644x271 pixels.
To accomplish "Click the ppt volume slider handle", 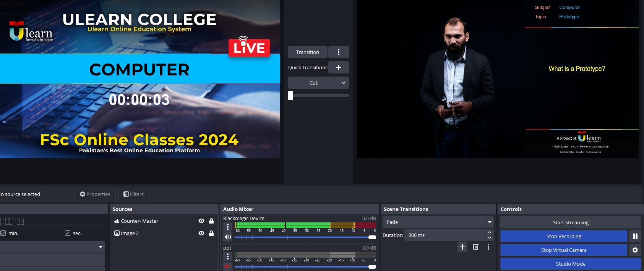I will 372,267.
